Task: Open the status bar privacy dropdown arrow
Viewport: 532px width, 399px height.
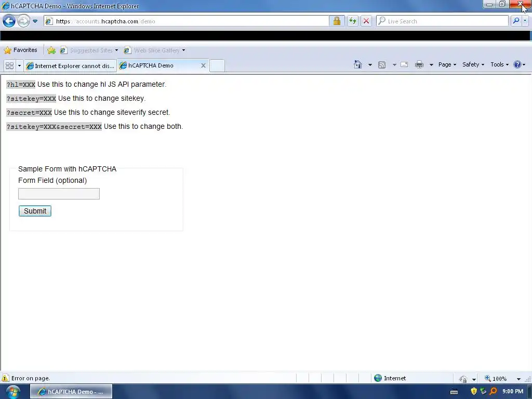Action: point(474,379)
